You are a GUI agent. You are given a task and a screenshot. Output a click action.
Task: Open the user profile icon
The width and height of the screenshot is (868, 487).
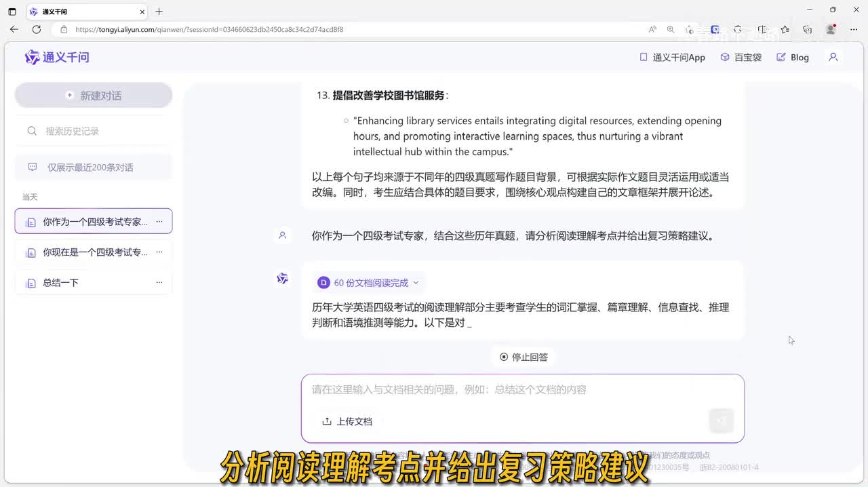coord(833,58)
